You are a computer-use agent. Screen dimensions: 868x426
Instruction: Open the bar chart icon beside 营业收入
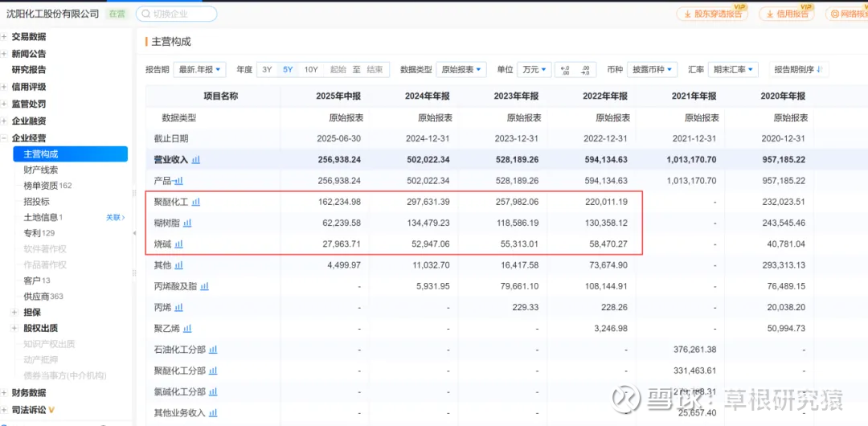(x=196, y=159)
